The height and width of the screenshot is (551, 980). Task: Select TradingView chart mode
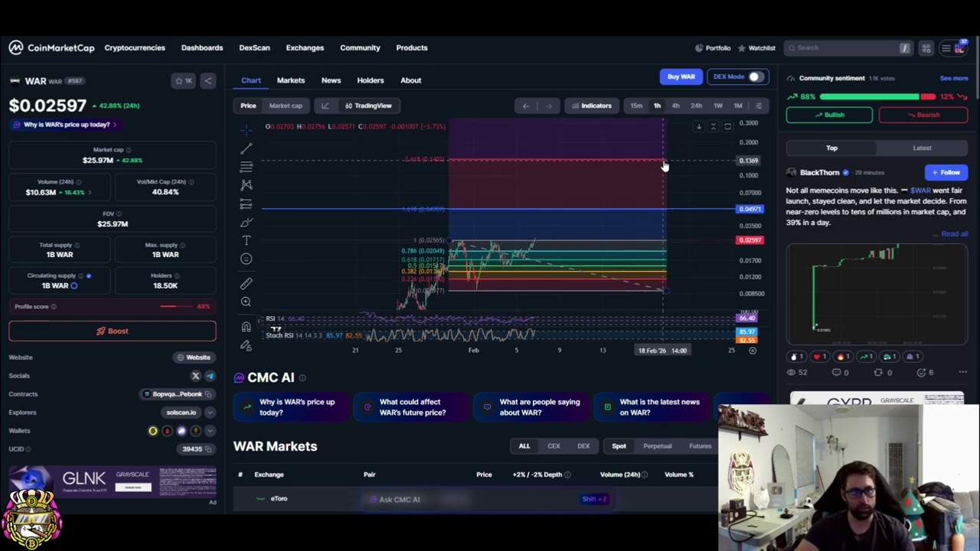point(368,106)
